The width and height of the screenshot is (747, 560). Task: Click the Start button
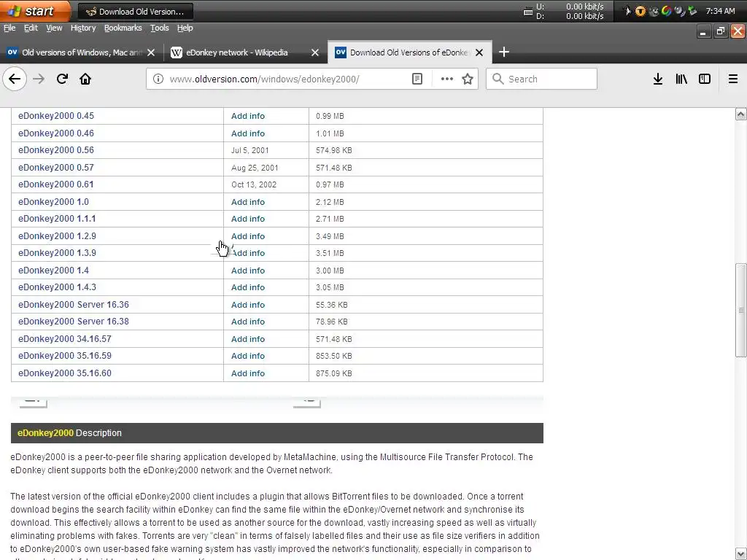[x=35, y=11]
